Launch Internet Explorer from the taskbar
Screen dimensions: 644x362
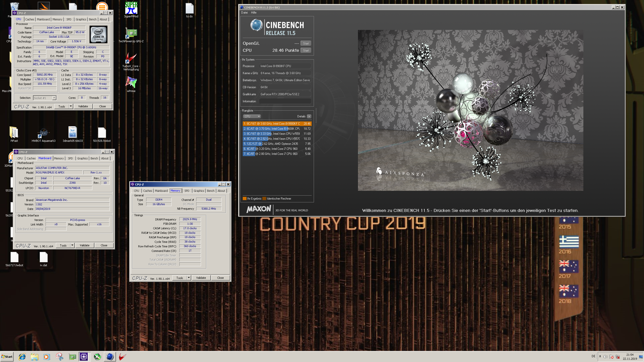coord(22,356)
